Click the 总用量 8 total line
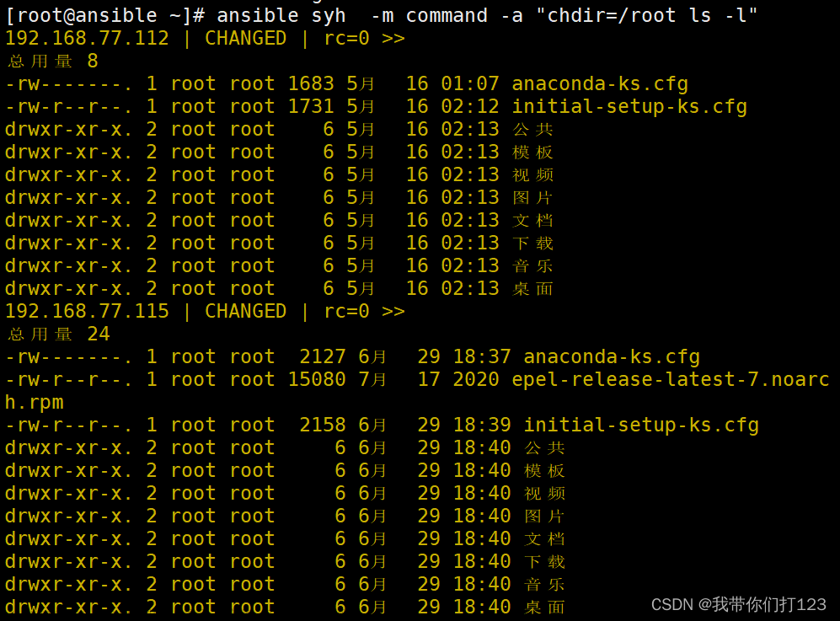The width and height of the screenshot is (840, 621). click(53, 61)
